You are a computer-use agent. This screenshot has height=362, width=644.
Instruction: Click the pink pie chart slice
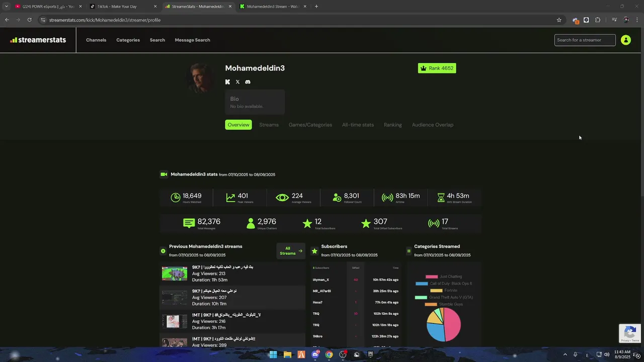[x=452, y=324]
